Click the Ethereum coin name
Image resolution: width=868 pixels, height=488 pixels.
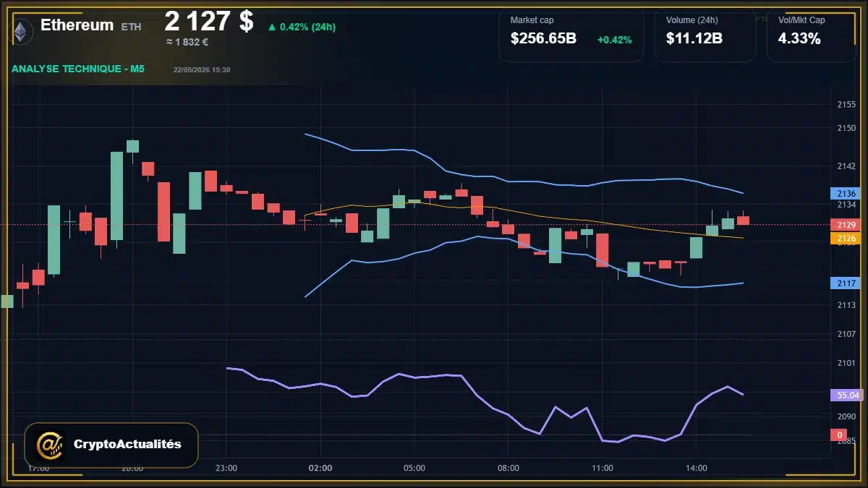[77, 25]
